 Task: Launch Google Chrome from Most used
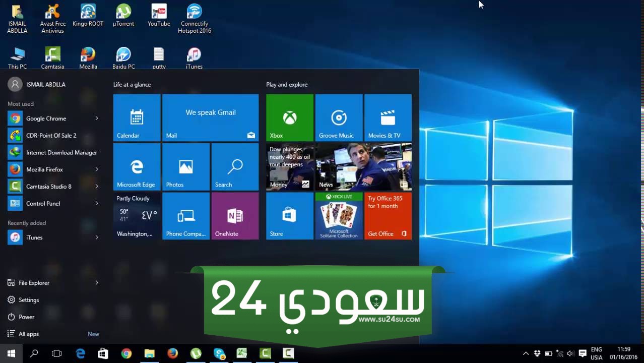click(53, 118)
